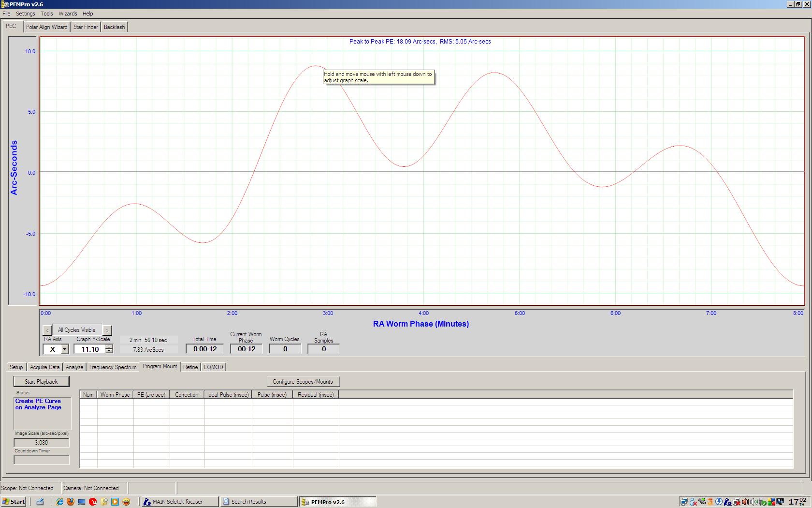
Task: Open the EQMOD tab
Action: point(213,367)
